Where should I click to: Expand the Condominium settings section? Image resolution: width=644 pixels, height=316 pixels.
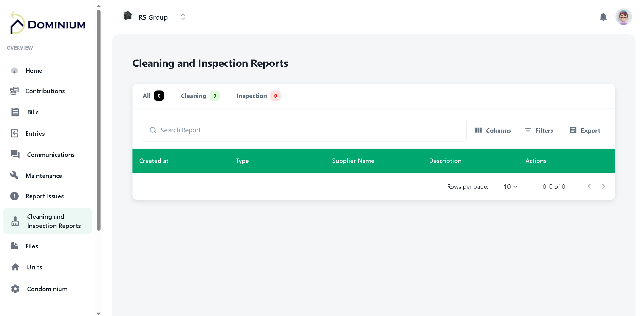pos(47,289)
